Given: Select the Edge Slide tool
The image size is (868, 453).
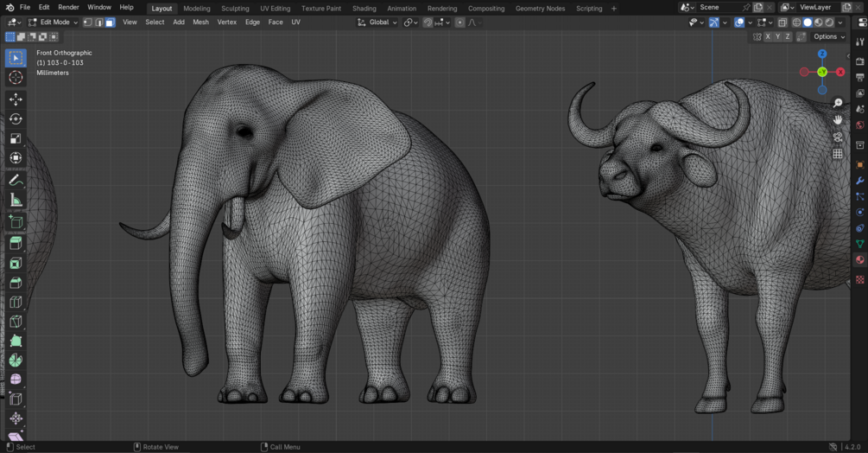Looking at the screenshot, I should coord(16,399).
